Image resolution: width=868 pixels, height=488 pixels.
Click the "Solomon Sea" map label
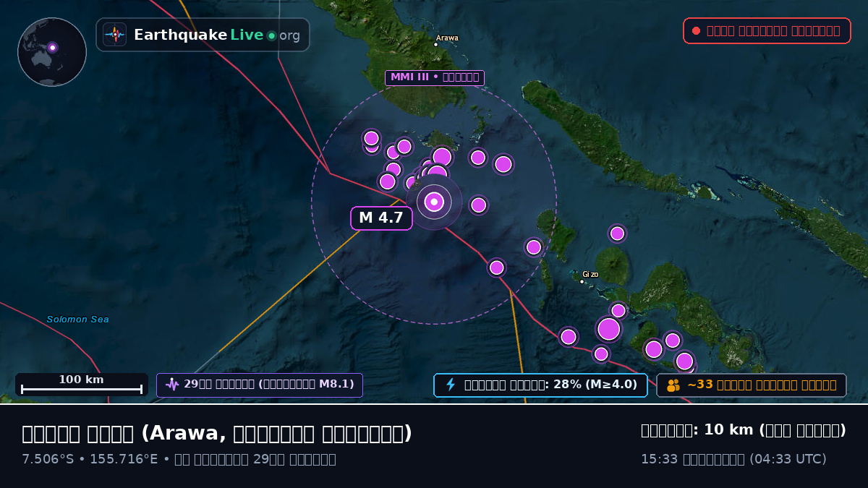pyautogui.click(x=77, y=319)
